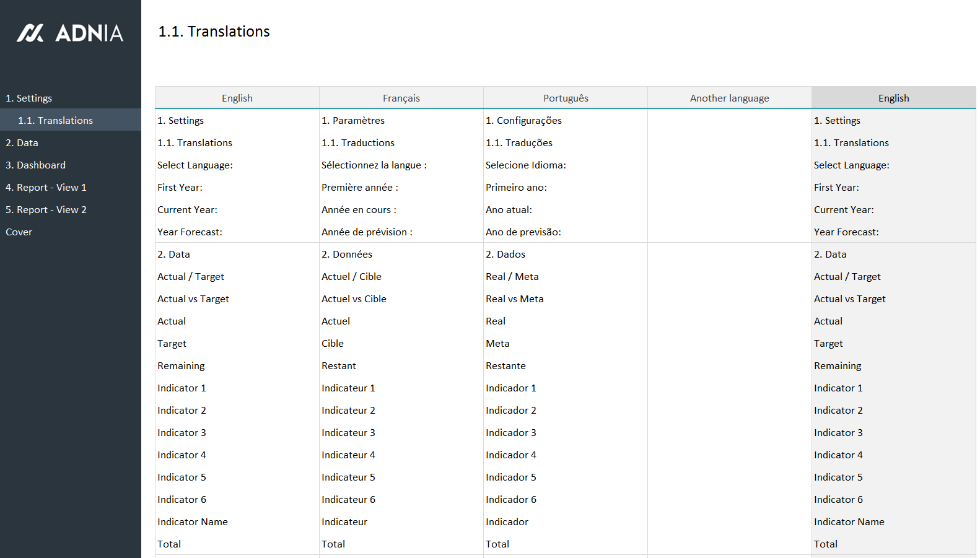Click the Another language column header
The width and height of the screenshot is (980, 558).
click(x=729, y=98)
